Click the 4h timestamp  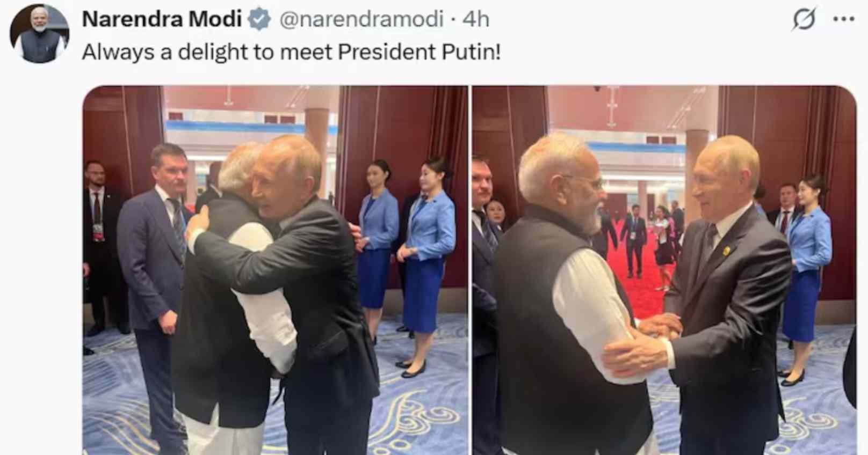point(476,19)
